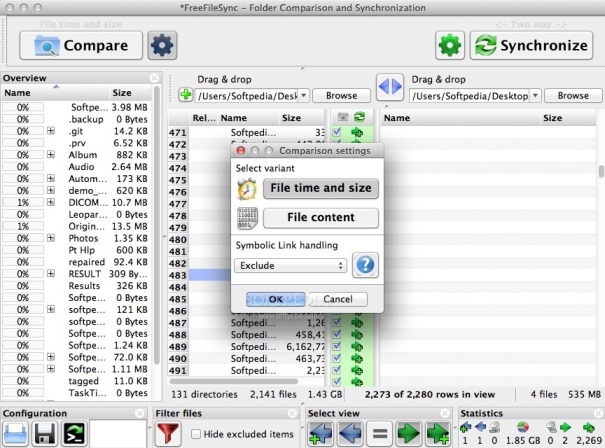Confirm comparison settings with OK
This screenshot has width=605, height=448.
tap(275, 299)
